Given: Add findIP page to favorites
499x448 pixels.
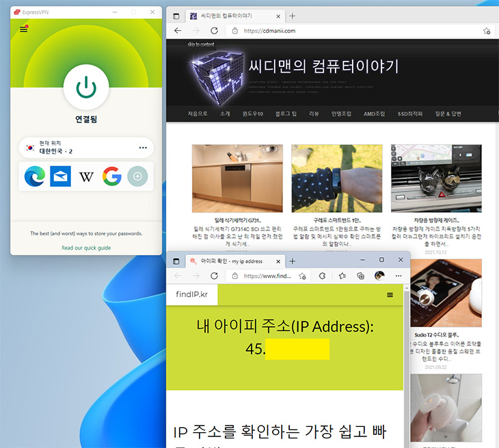Looking at the screenshot, I should point(302,276).
